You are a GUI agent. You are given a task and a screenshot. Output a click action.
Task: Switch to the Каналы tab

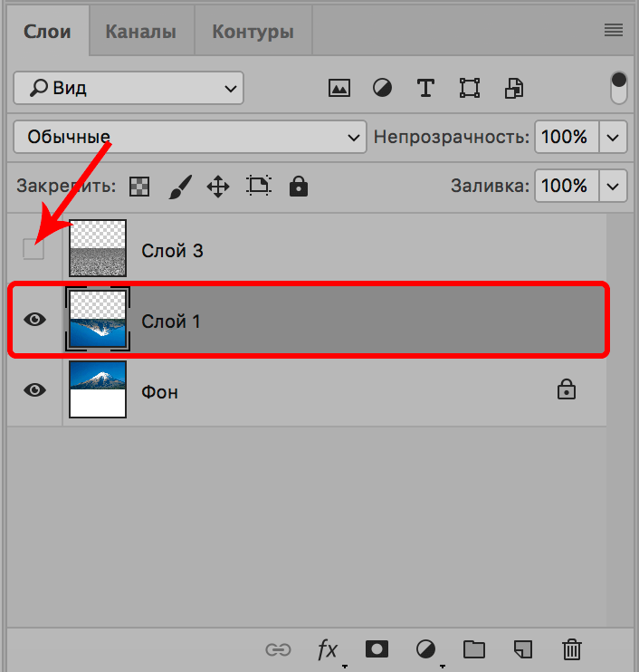coord(140,32)
